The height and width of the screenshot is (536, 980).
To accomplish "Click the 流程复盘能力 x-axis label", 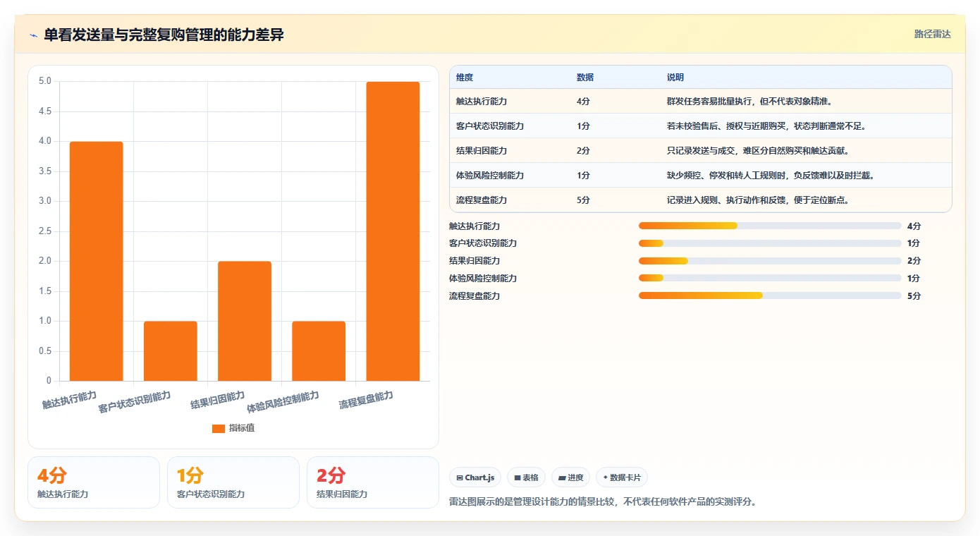I will pyautogui.click(x=366, y=401).
